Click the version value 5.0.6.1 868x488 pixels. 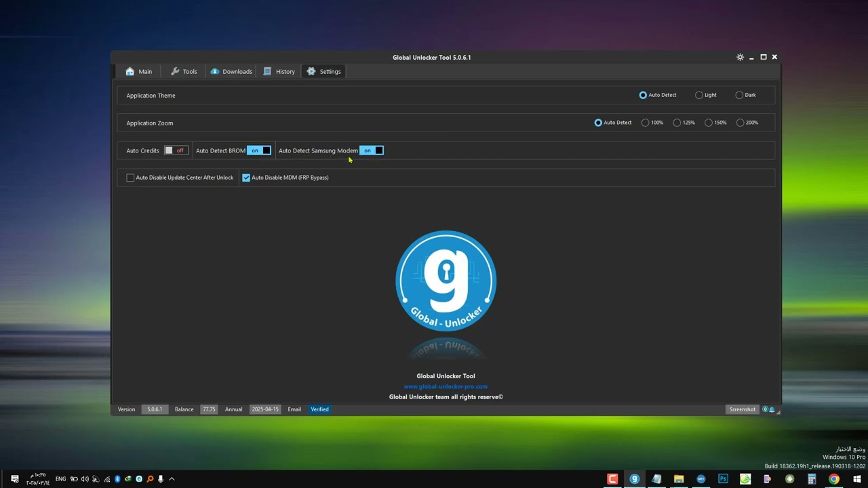tap(155, 409)
